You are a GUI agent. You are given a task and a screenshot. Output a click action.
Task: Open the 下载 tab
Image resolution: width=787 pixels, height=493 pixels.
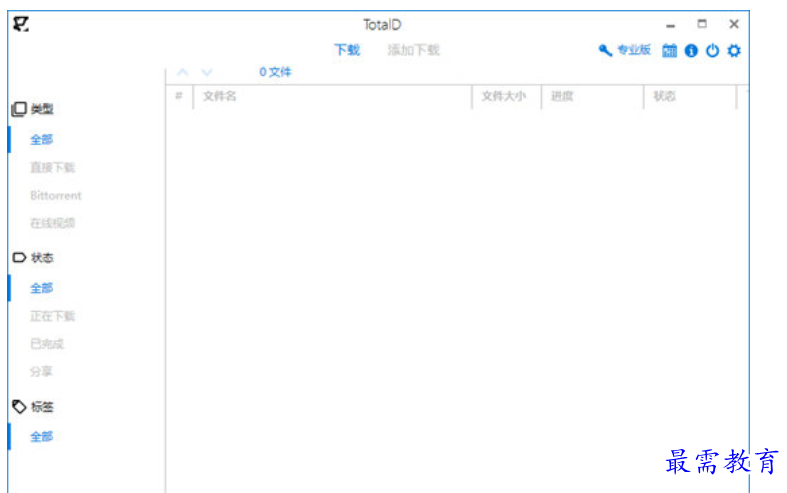tap(347, 50)
